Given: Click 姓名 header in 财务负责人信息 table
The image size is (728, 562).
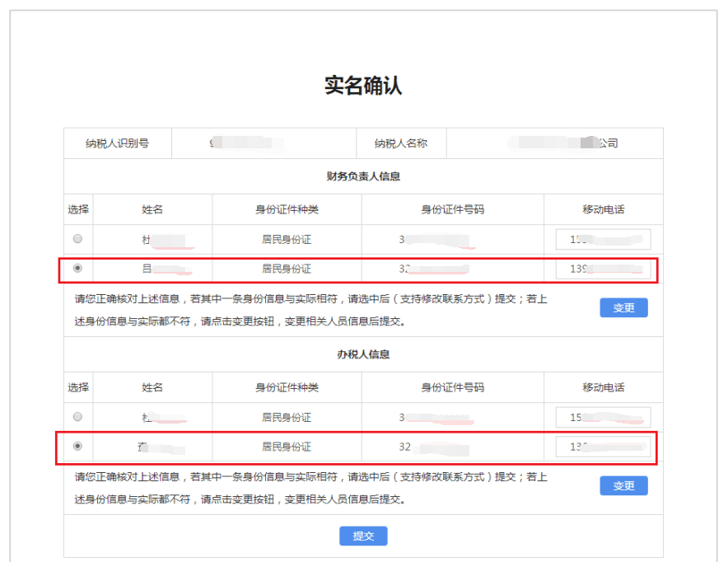Looking at the screenshot, I should pos(152,209).
